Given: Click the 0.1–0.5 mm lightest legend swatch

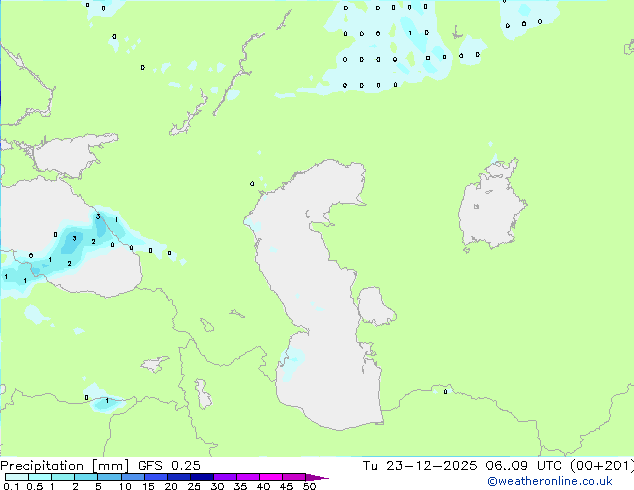Looking at the screenshot, I should coord(17,477).
